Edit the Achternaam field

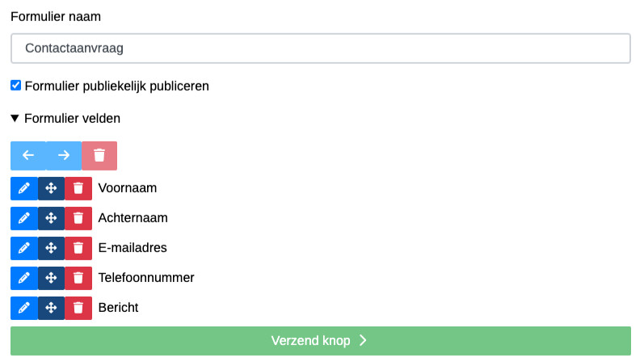pyautogui.click(x=24, y=218)
